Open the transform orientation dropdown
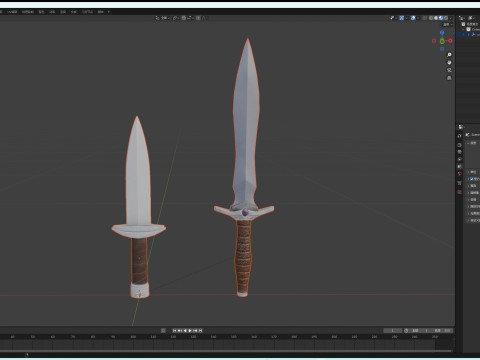This screenshot has height=360, width=480. (x=163, y=18)
